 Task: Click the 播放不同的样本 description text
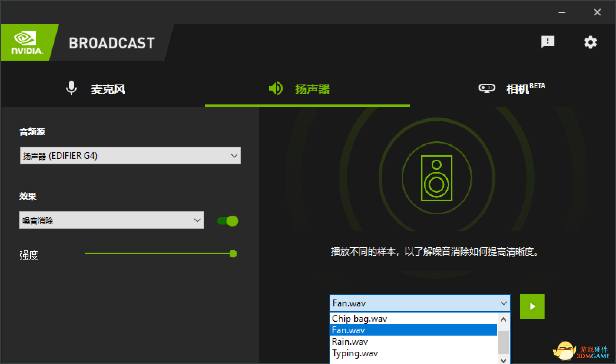[436, 252]
